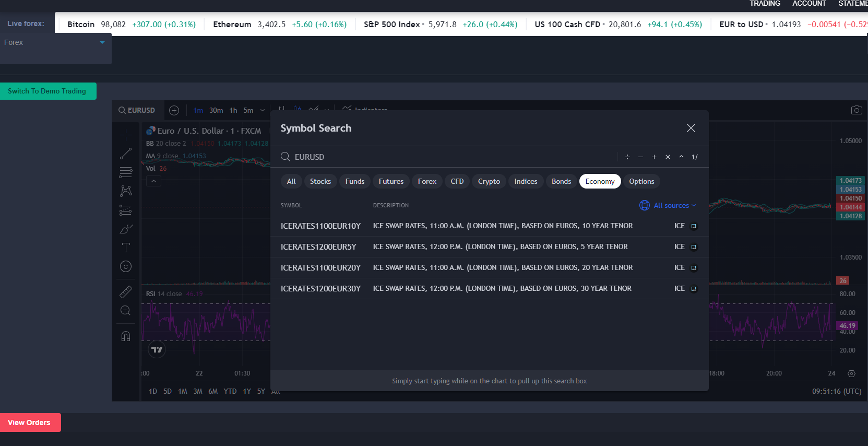This screenshot has width=868, height=446.
Task: Filter symbols by Futures
Action: tap(391, 181)
